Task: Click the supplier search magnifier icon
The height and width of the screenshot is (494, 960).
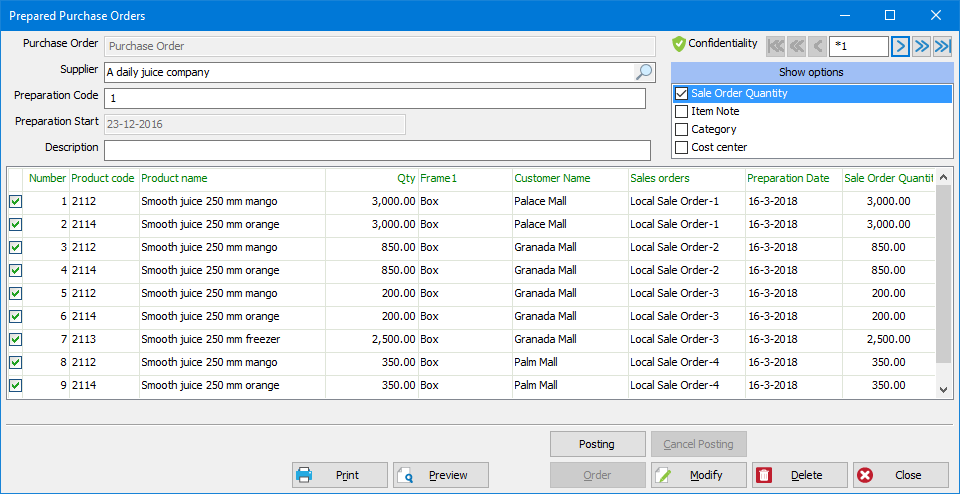Action: [643, 72]
